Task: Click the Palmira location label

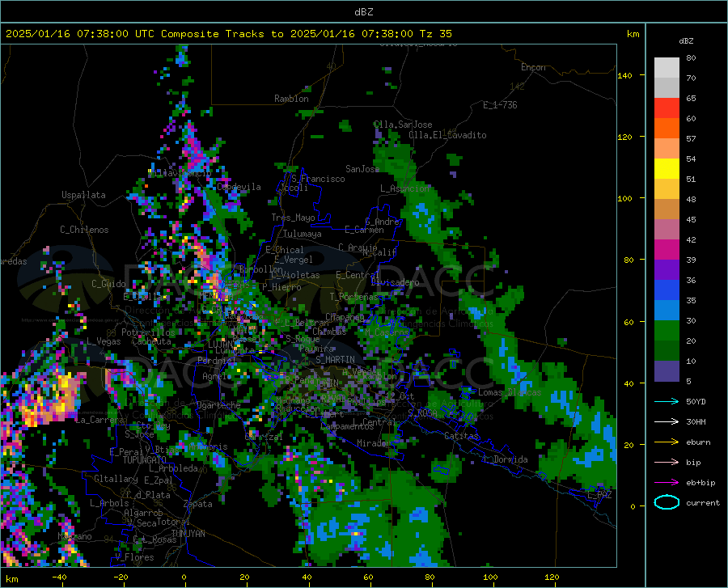Action: pos(316,349)
